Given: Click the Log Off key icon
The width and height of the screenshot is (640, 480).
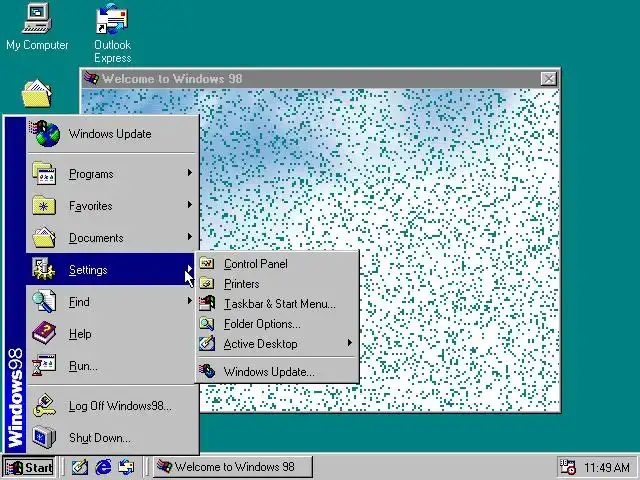Looking at the screenshot, I should (x=44, y=405).
